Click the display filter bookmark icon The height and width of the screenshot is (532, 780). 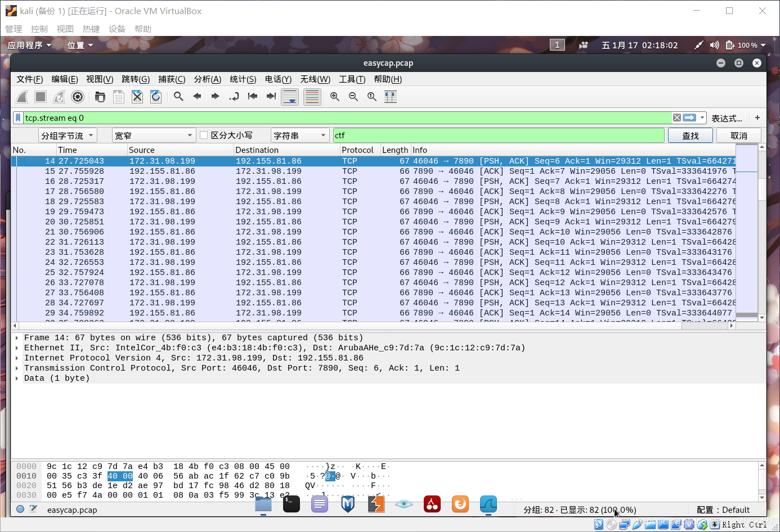[18, 118]
